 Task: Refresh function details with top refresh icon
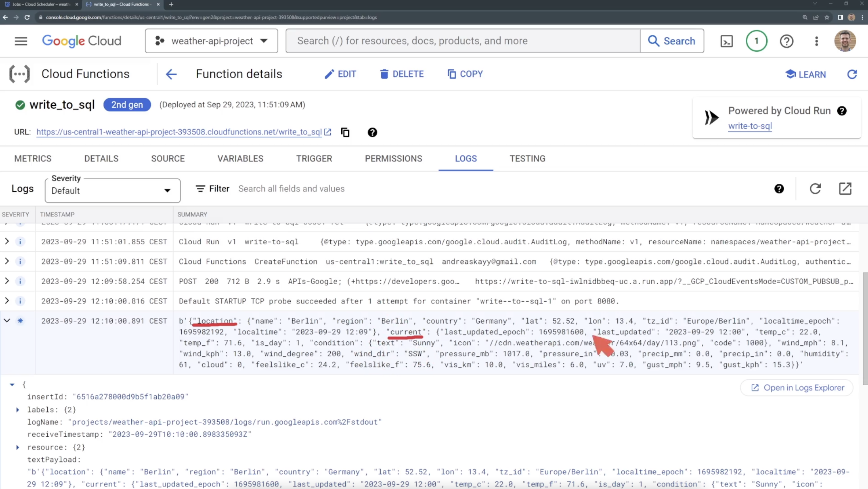(x=852, y=75)
